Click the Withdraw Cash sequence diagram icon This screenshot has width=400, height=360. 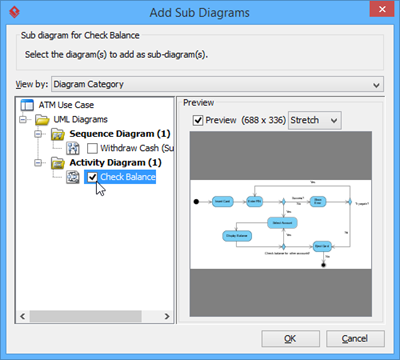pos(73,148)
